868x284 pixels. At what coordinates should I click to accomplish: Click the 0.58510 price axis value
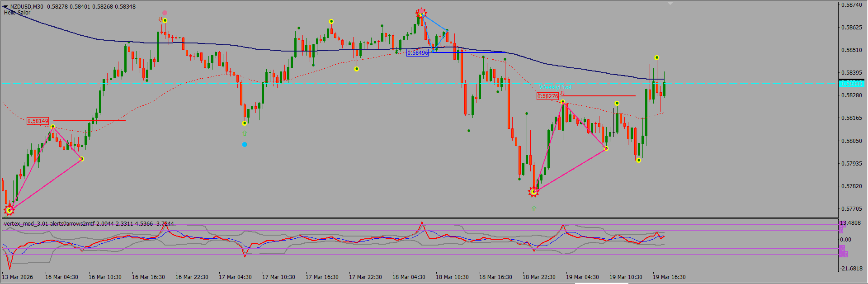852,50
